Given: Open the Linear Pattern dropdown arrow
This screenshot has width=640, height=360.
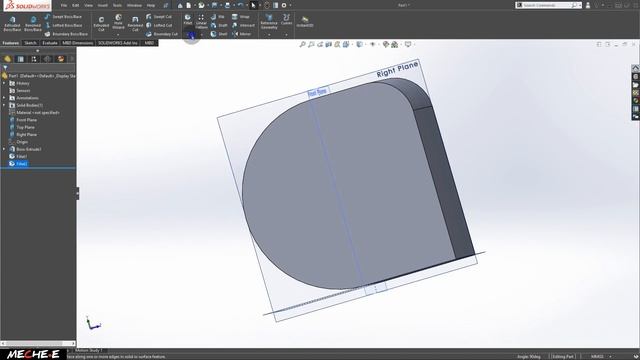Looking at the screenshot, I should [201, 34].
